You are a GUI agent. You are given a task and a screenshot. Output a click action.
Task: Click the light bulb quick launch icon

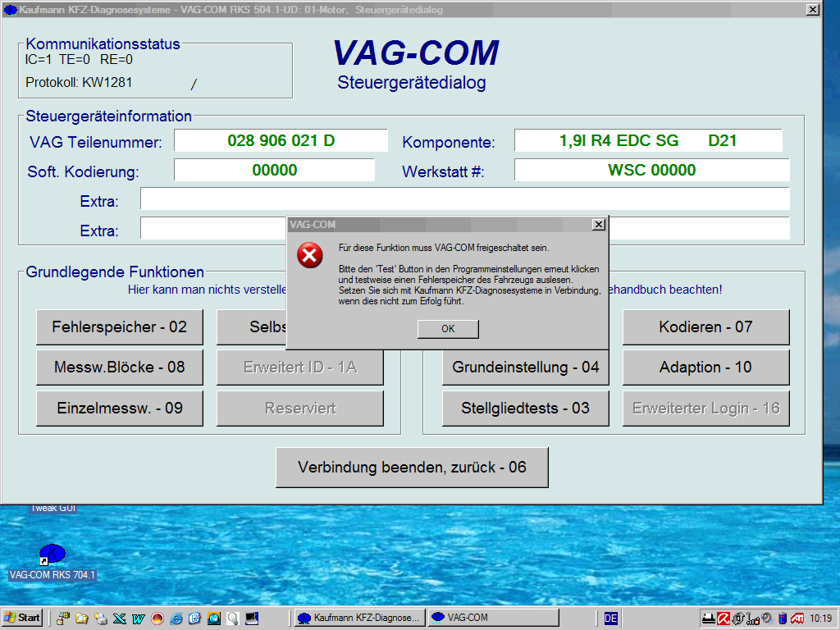tap(232, 619)
